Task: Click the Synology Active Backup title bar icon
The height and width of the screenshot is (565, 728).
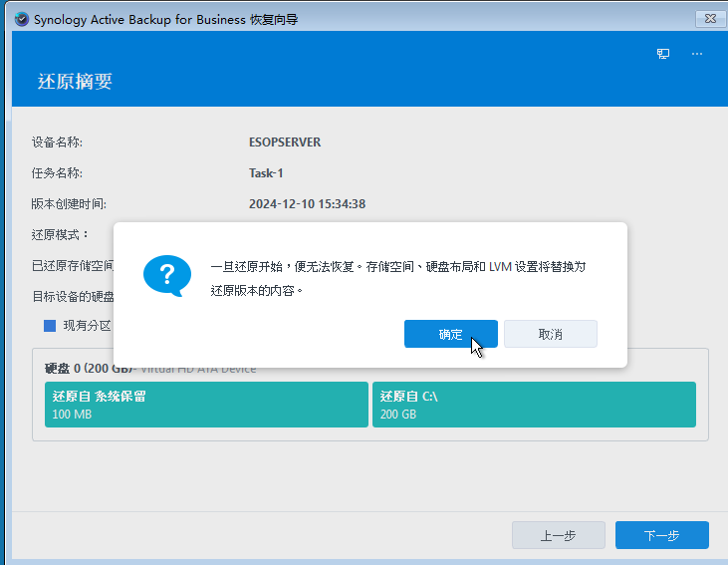Action: click(21, 17)
